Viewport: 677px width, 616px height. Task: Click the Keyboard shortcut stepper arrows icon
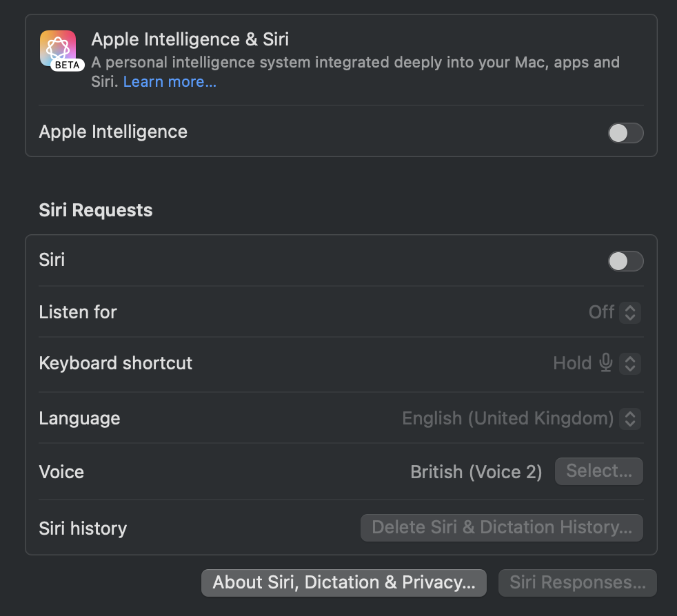click(x=630, y=364)
